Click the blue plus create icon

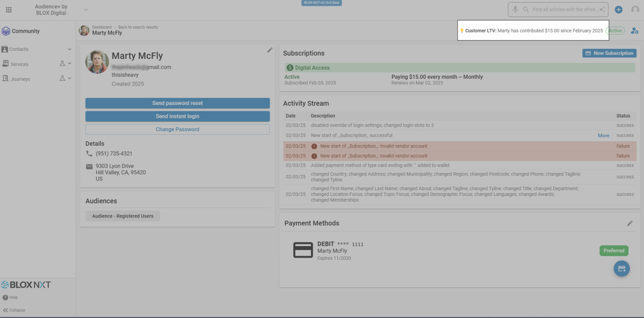(x=619, y=10)
